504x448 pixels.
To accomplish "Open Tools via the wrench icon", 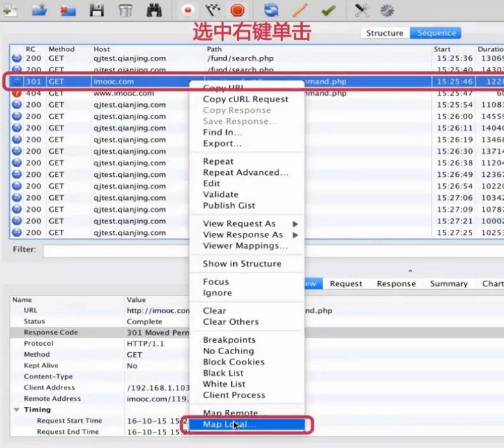I will tap(362, 11).
